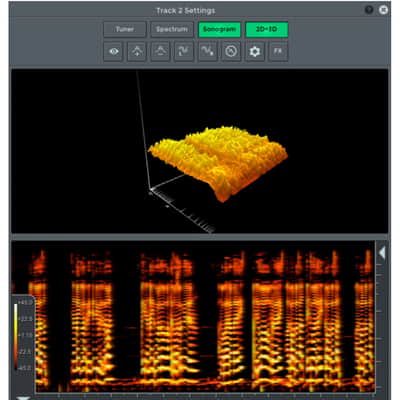
Task: Click the peak-with-upward-arrow icon
Action: [137, 52]
